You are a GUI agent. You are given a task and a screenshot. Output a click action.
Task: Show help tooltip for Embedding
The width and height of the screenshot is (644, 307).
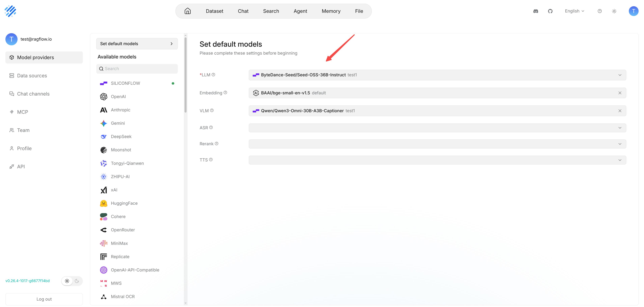[x=225, y=93]
